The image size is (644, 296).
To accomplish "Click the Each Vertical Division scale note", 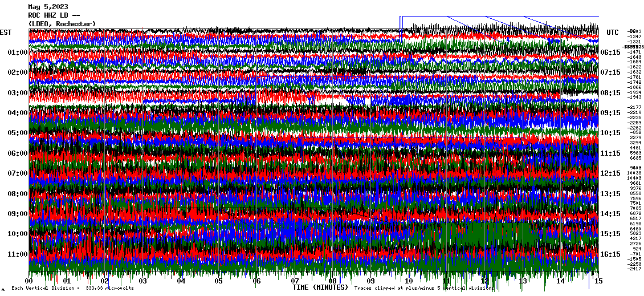I will click(x=72, y=289).
